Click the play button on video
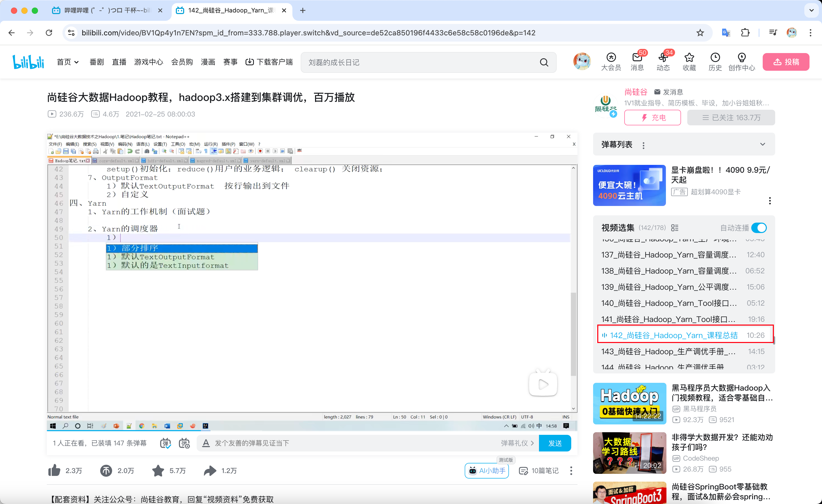 543,384
